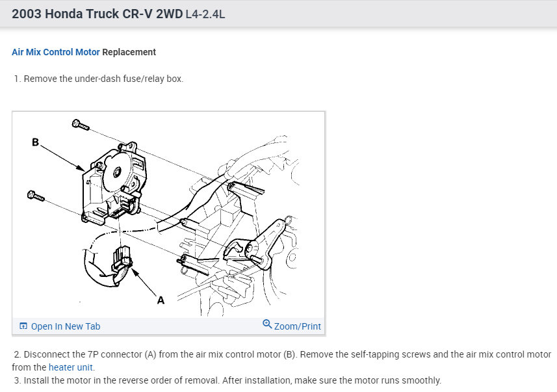Click label A in the diagram
This screenshot has height=392, width=557.
(x=161, y=300)
